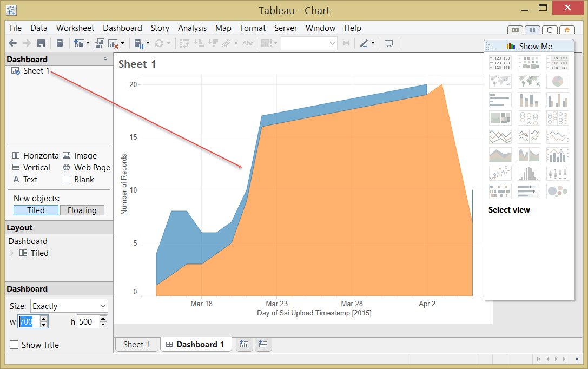Viewport: 588px width, 369px height.
Task: Enable the Show Title checkbox
Action: [14, 345]
